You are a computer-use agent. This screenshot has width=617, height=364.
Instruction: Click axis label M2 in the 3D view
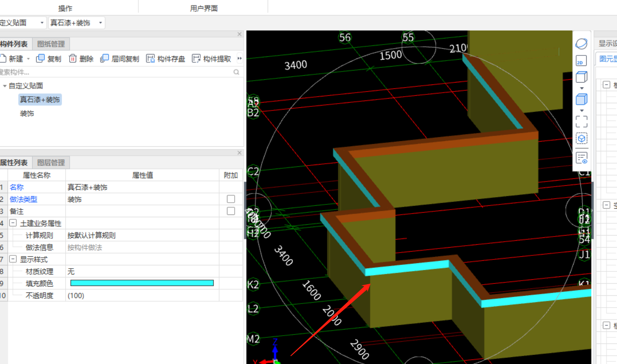[x=253, y=339]
